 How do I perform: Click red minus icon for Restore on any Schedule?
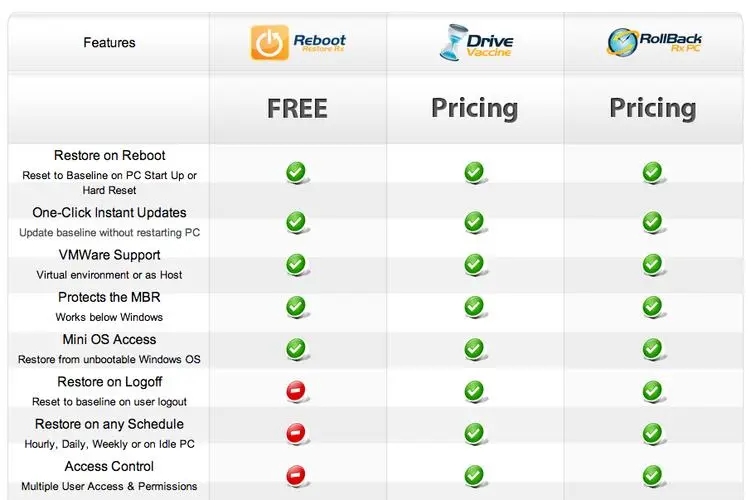296,433
